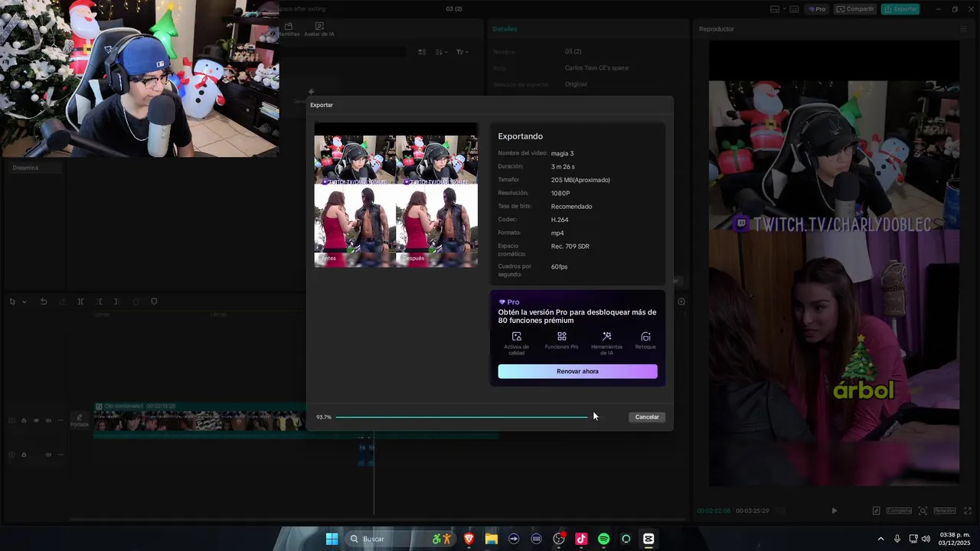Toggle lock on the audio track
This screenshot has width=980, height=551.
click(x=24, y=455)
